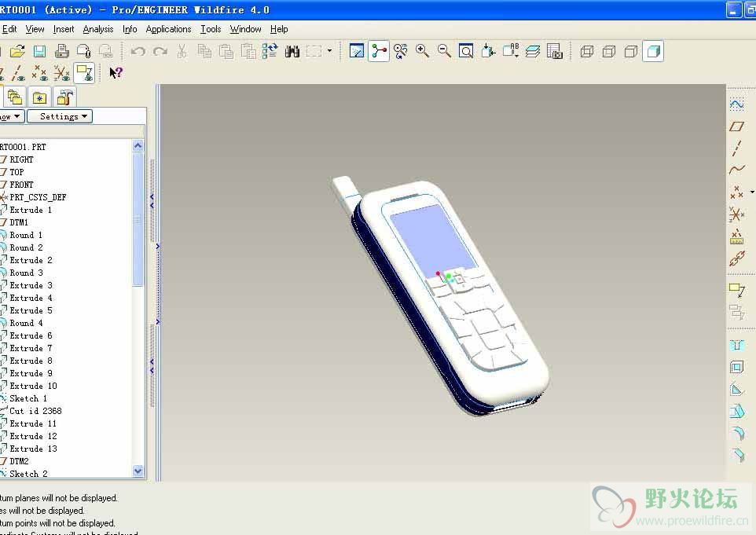The image size is (756, 535).
Task: Switch to Shading display mode
Action: (653, 51)
